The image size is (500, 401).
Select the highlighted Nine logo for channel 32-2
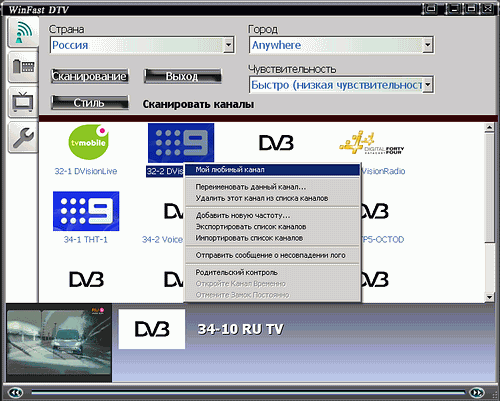(x=181, y=143)
